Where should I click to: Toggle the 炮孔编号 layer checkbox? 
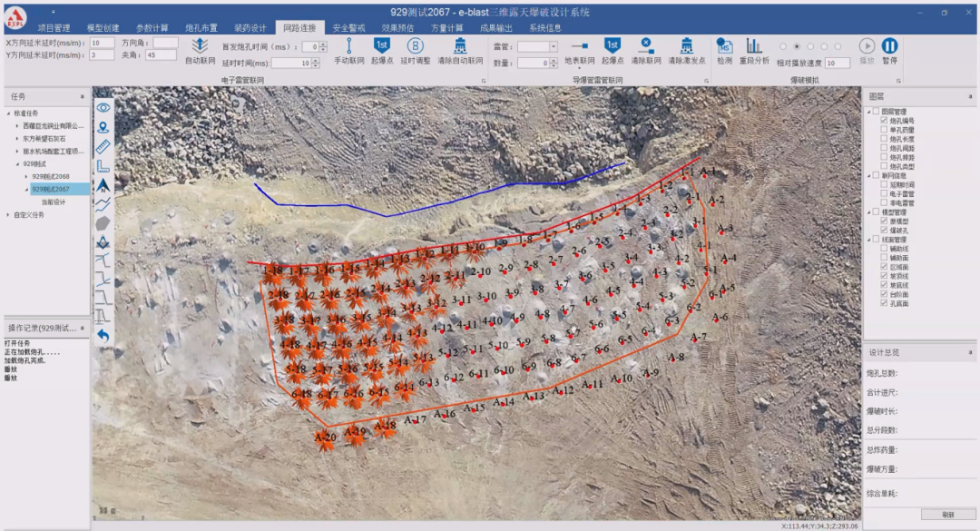click(x=884, y=121)
